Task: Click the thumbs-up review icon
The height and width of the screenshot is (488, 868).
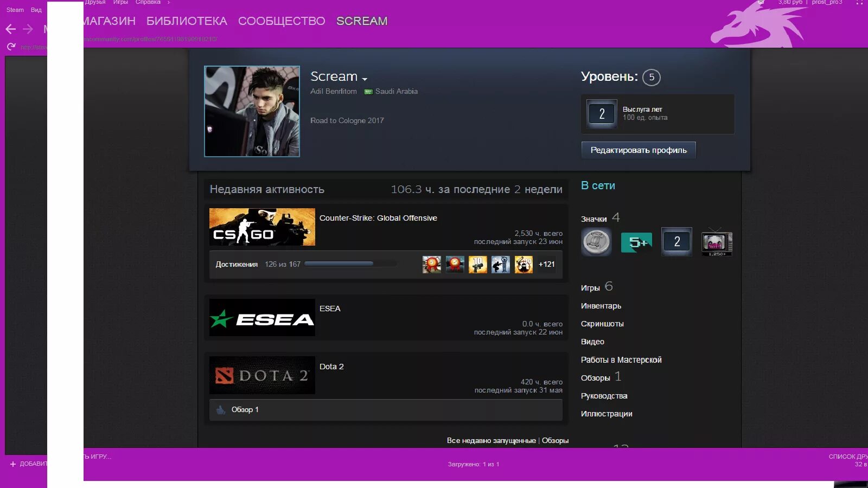Action: (221, 410)
